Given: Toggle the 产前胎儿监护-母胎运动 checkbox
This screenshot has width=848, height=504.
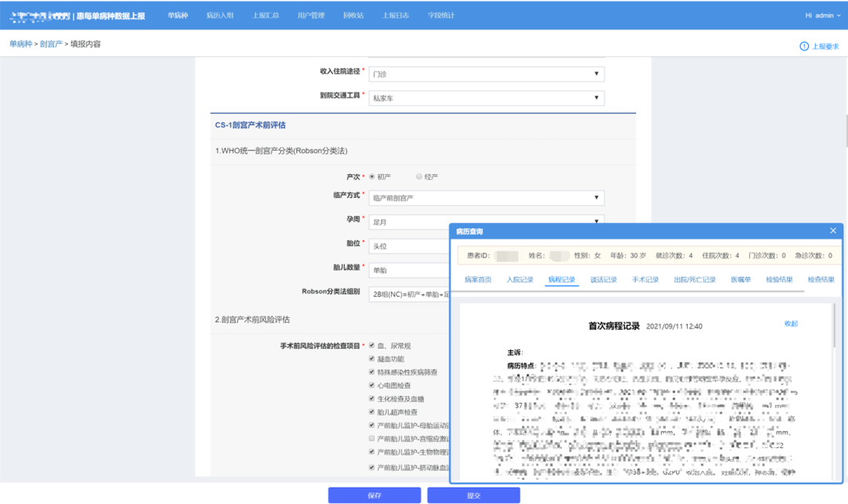Looking at the screenshot, I should coord(371,425).
